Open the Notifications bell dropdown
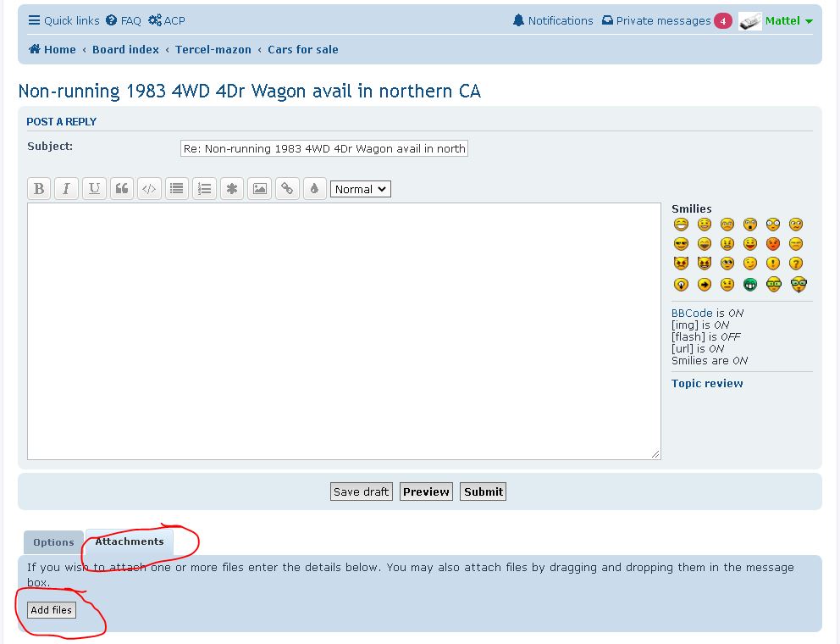 click(553, 20)
